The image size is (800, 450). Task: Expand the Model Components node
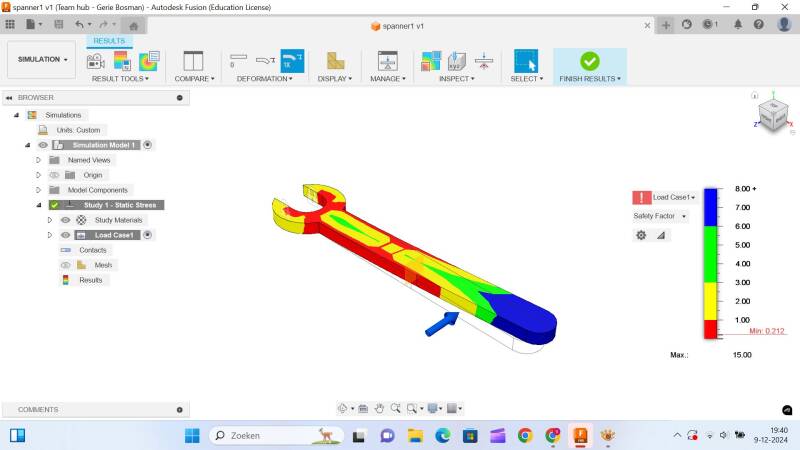coord(38,190)
